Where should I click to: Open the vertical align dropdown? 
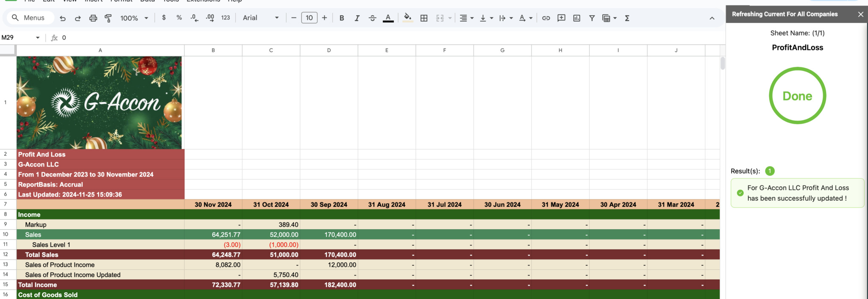[x=486, y=18]
